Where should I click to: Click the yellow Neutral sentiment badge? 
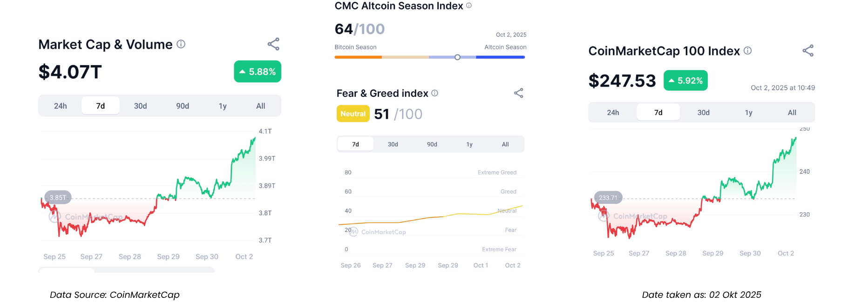click(x=353, y=114)
